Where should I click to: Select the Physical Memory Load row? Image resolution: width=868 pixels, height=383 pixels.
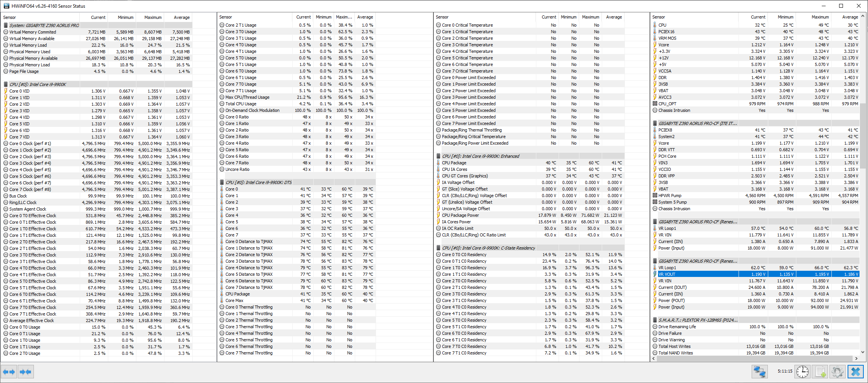97,65
